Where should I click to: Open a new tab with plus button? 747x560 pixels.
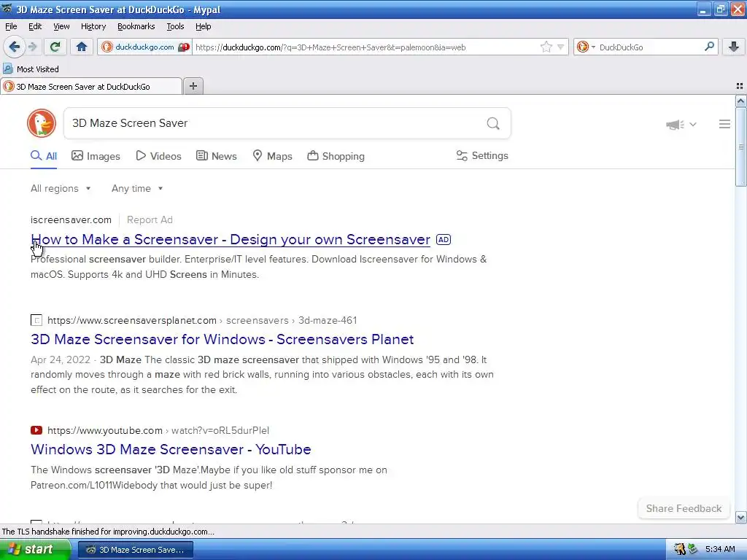tap(193, 86)
